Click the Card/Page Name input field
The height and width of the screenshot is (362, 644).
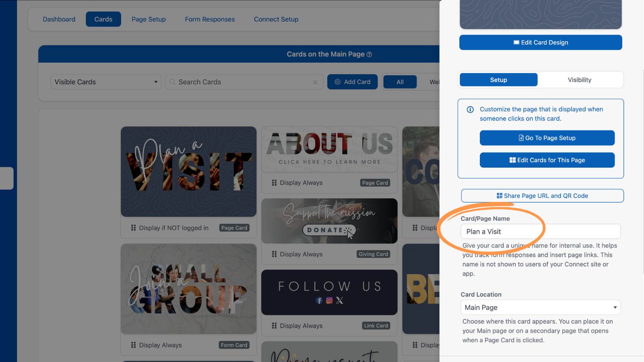pos(541,231)
